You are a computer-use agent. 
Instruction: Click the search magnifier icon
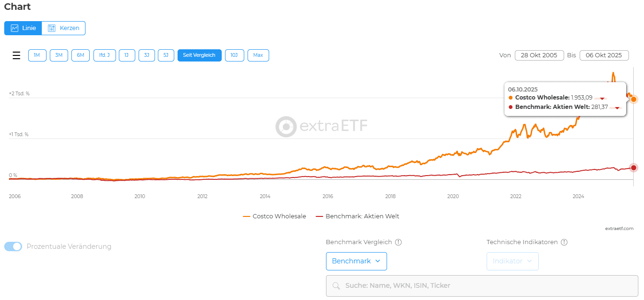pyautogui.click(x=336, y=286)
